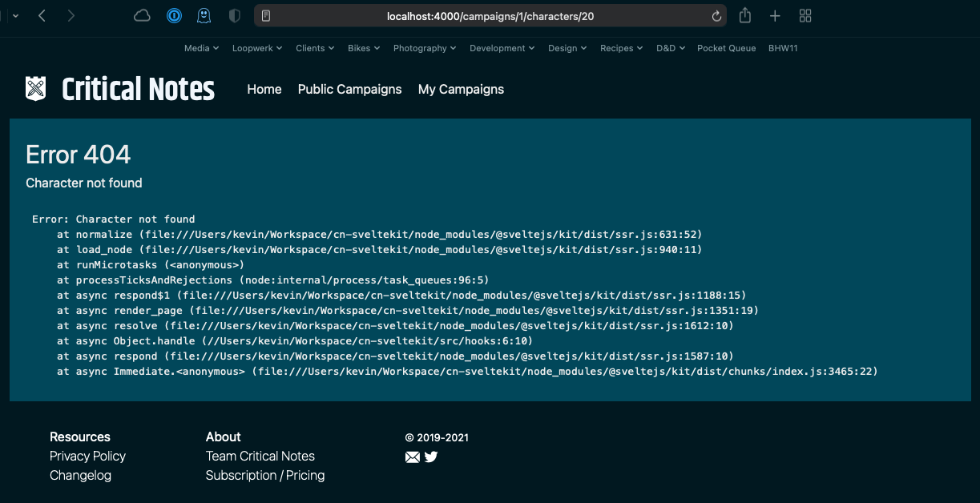This screenshot has height=503, width=980.
Task: Click the 'at normalize' stack trace line
Action: tap(379, 234)
